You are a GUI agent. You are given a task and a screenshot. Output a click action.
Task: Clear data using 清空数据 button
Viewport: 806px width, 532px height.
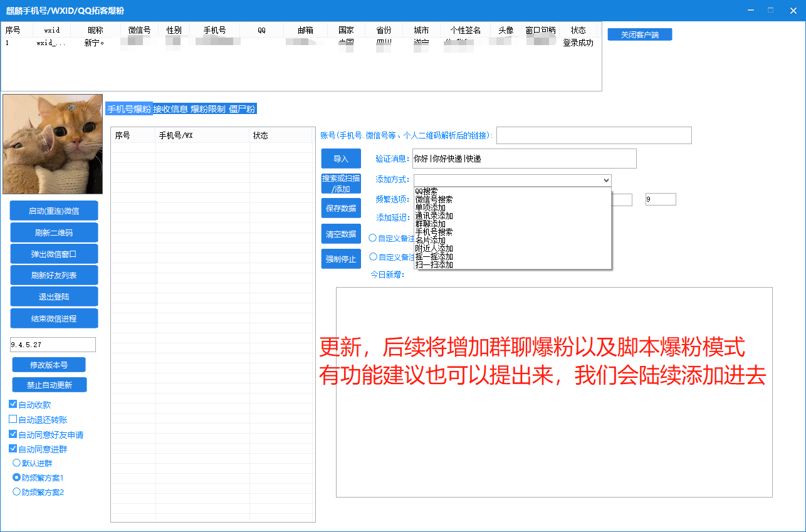pos(341,234)
